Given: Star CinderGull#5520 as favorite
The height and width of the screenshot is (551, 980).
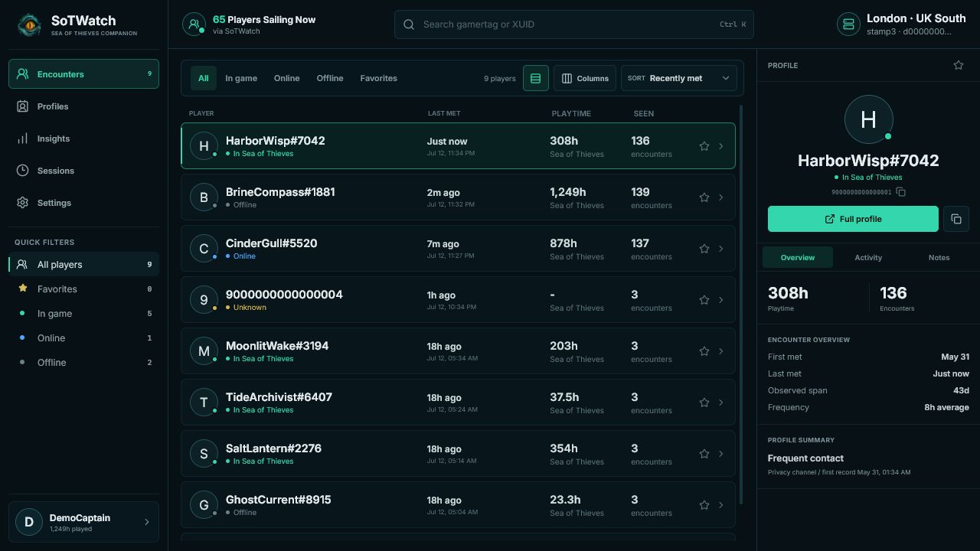Looking at the screenshot, I should pyautogui.click(x=704, y=249).
